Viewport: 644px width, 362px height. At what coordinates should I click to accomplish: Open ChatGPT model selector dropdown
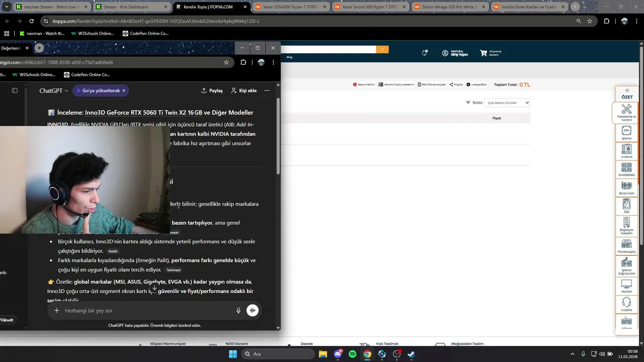(54, 90)
